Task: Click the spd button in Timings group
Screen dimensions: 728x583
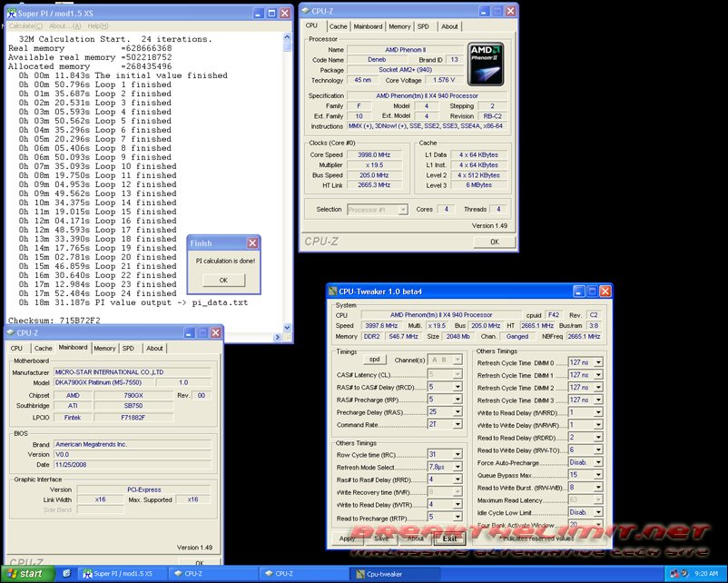Action: click(x=375, y=359)
